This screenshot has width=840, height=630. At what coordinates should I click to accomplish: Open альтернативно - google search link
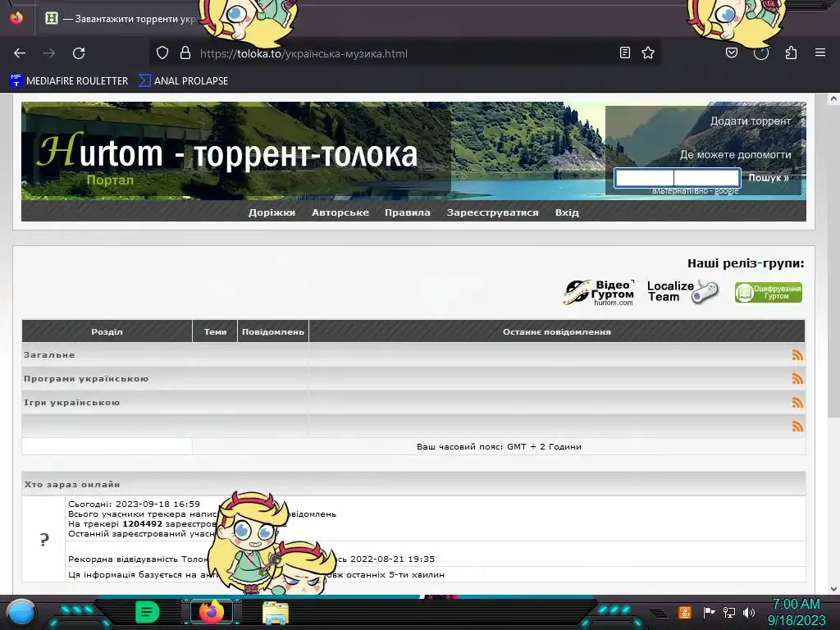coord(696,190)
